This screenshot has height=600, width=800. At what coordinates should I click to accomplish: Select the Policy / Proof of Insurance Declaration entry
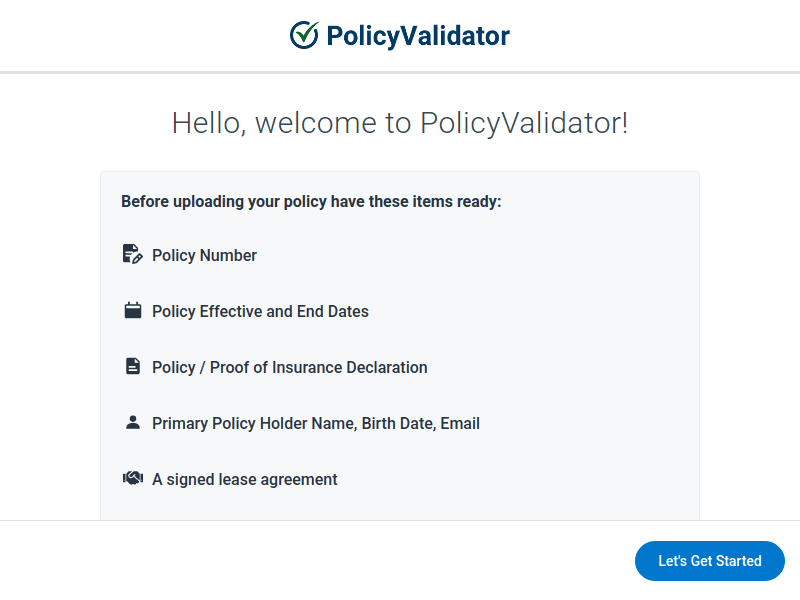pyautogui.click(x=289, y=368)
